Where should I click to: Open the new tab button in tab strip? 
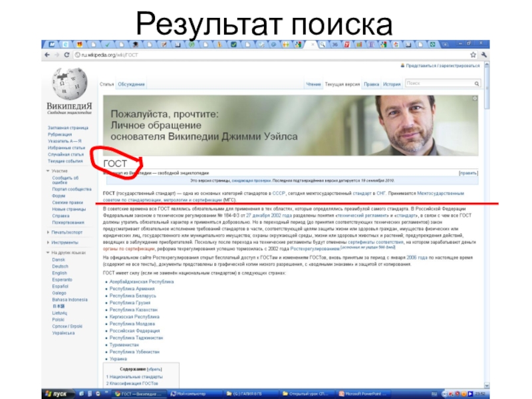[x=445, y=45]
